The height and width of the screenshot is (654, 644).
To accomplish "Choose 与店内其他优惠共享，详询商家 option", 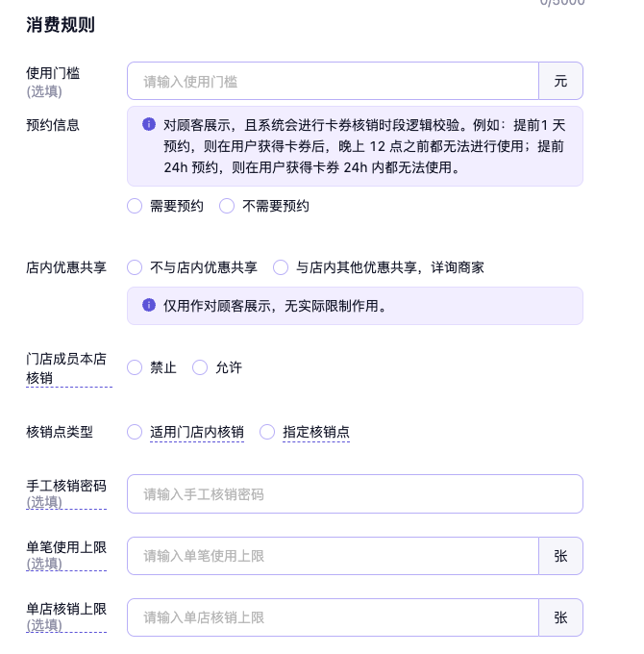I will (x=281, y=267).
